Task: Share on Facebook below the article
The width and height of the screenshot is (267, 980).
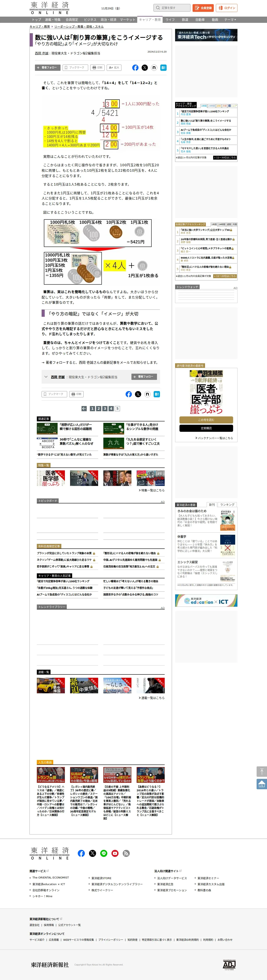Action: tap(129, 394)
